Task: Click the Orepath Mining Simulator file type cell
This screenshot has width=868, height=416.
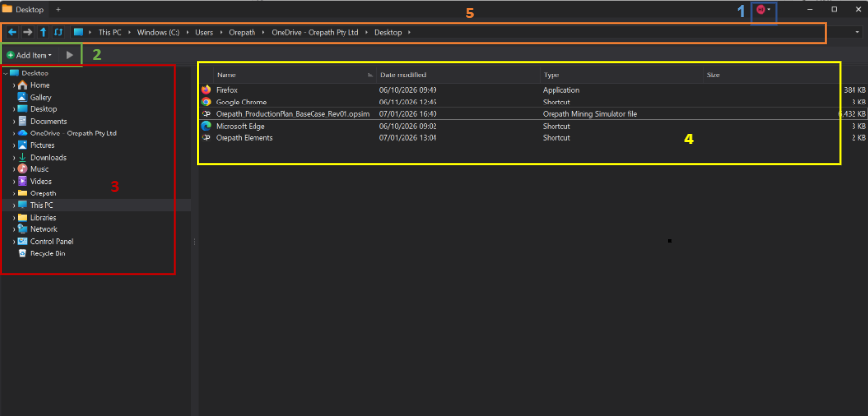Action: coord(589,114)
